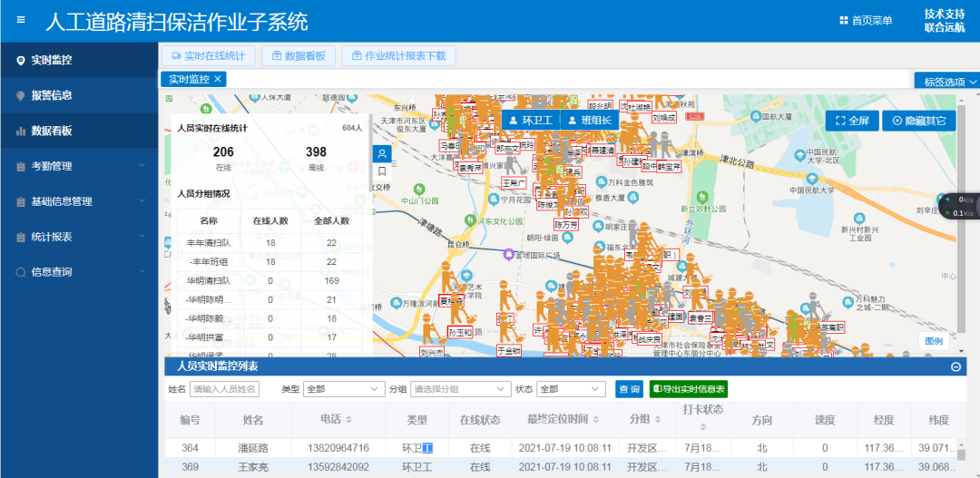Screen dimensions: 980x478
Task: Click the 河东文化公园 map icon
Action: (469, 219)
